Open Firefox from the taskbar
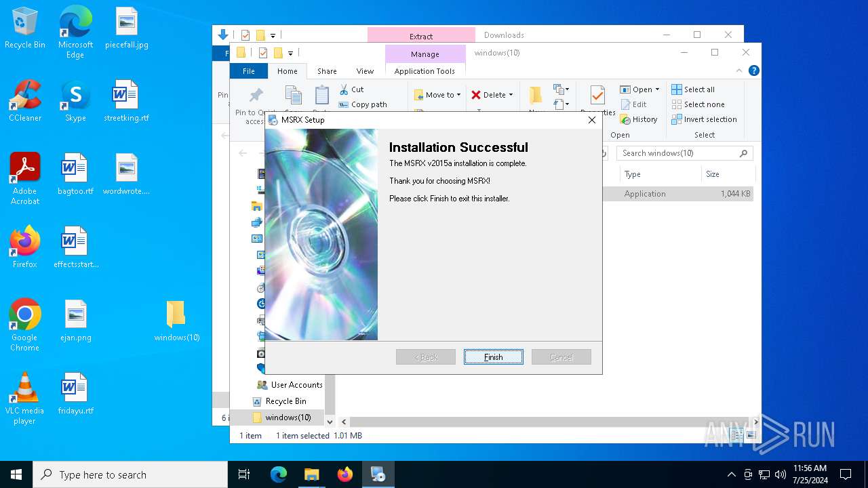Image resolution: width=868 pixels, height=488 pixels. 345,474
